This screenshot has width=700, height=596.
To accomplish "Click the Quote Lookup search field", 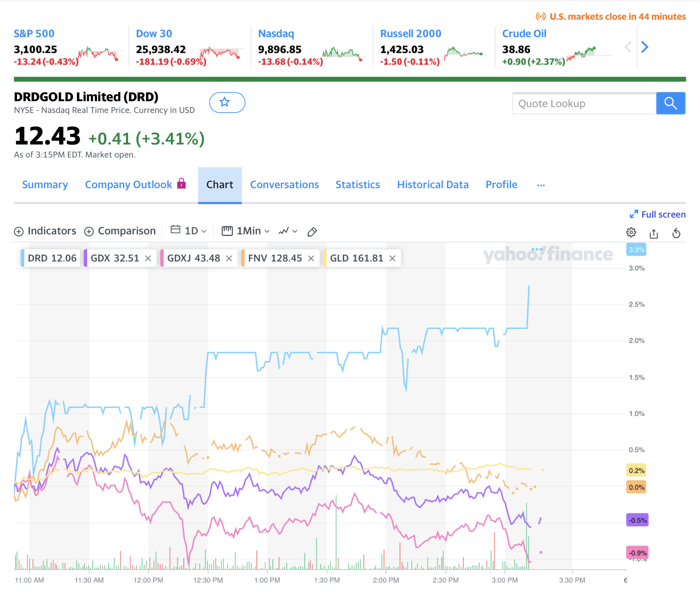I will [584, 104].
